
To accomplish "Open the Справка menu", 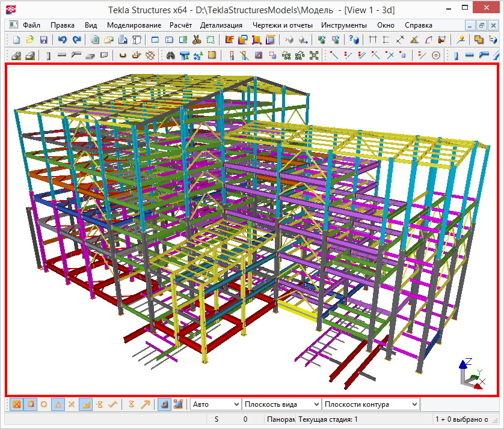I will coord(418,25).
